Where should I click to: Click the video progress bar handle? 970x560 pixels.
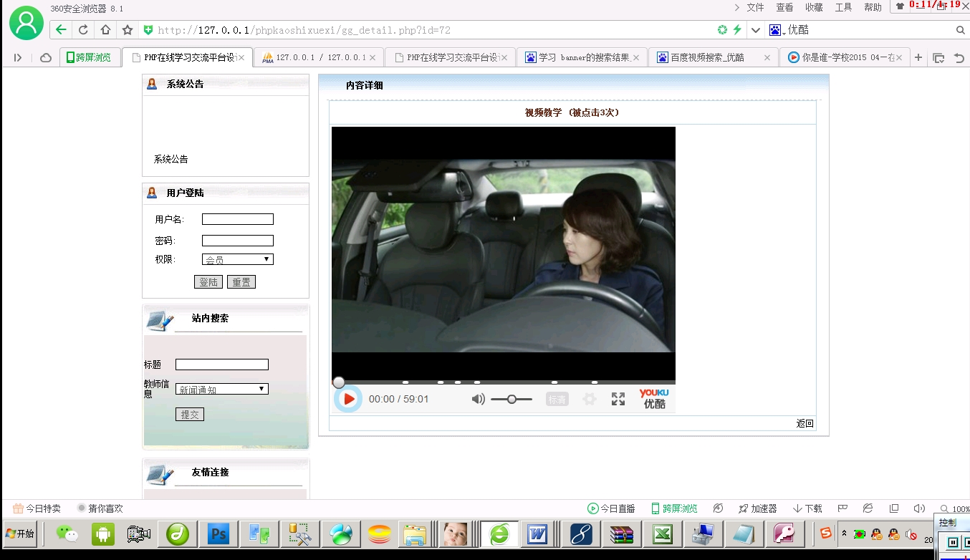[339, 382]
